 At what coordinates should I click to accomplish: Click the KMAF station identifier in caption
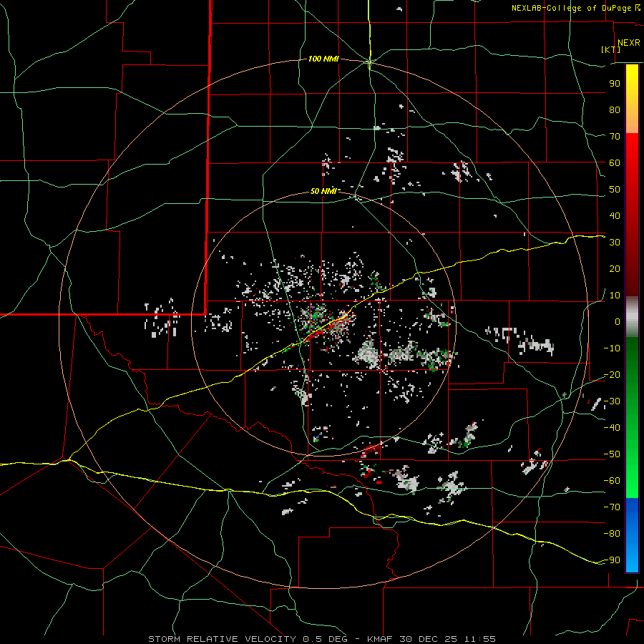point(379,639)
